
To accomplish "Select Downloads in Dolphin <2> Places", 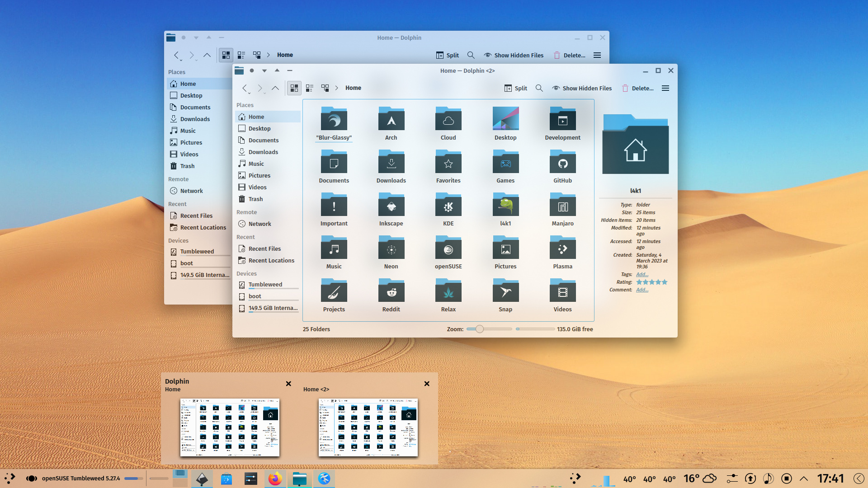I will (x=268, y=152).
